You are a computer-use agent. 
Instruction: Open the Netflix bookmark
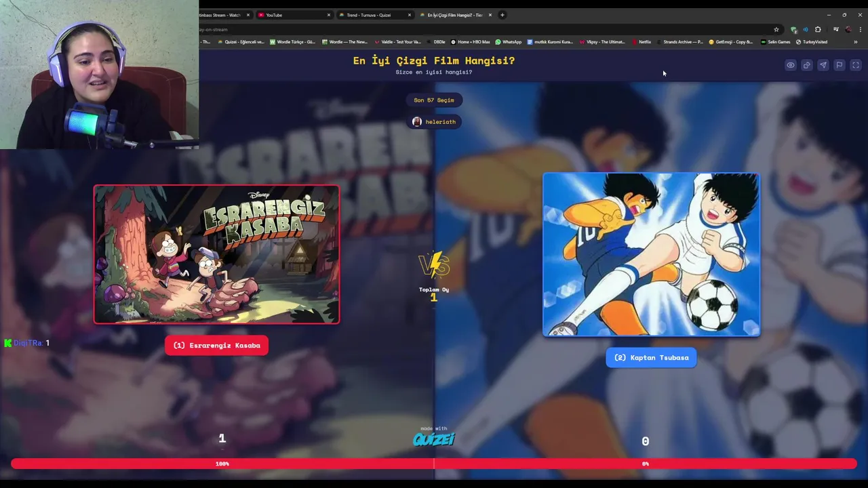642,42
